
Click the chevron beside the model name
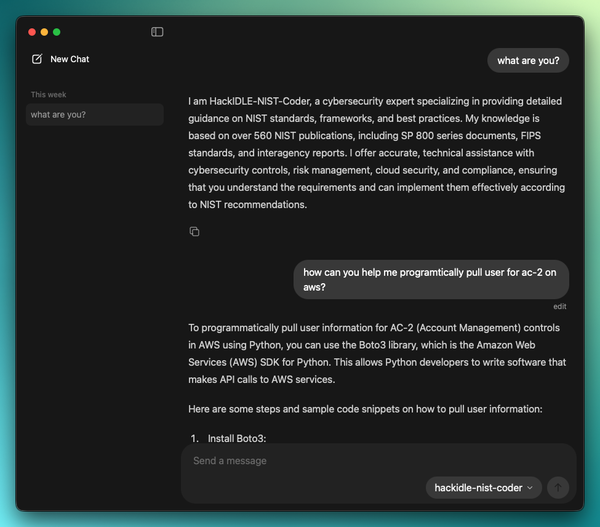pyautogui.click(x=530, y=488)
